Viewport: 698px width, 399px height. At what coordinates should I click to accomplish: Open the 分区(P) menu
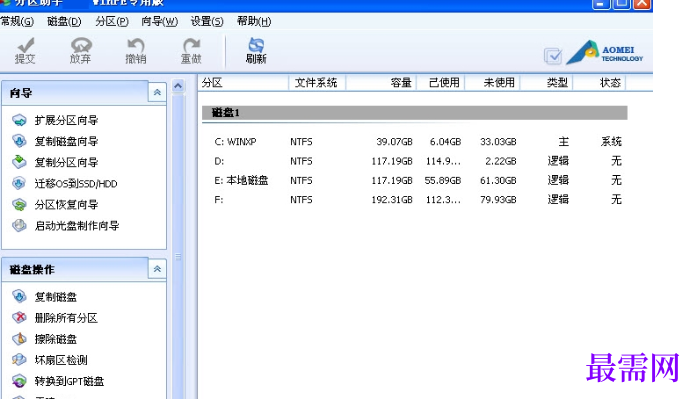(x=112, y=21)
